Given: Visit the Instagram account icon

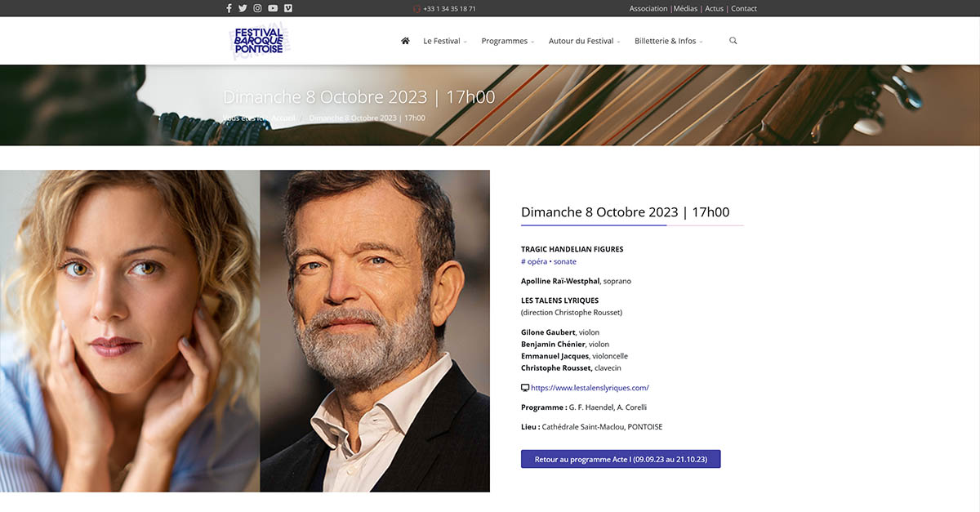Looking at the screenshot, I should pos(257,7).
